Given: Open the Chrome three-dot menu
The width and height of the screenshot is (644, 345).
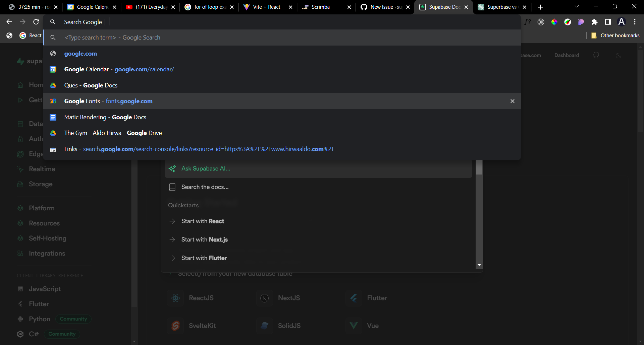Looking at the screenshot, I should [635, 22].
